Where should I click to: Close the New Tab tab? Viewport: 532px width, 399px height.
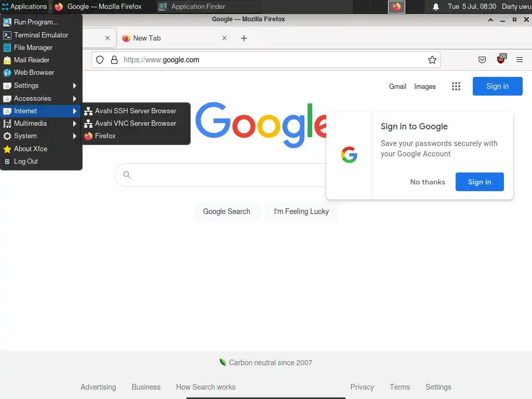point(224,38)
